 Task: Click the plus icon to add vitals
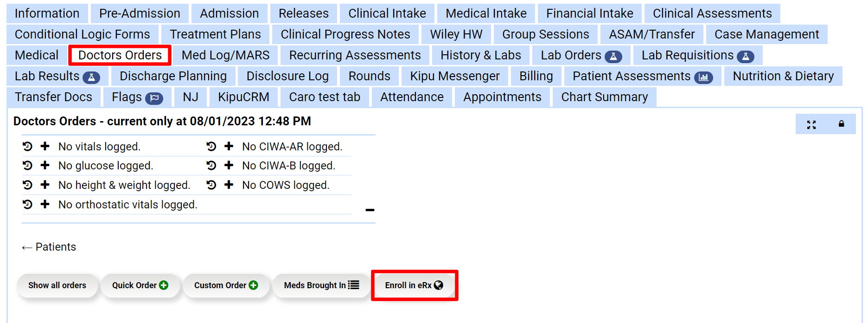click(45, 147)
